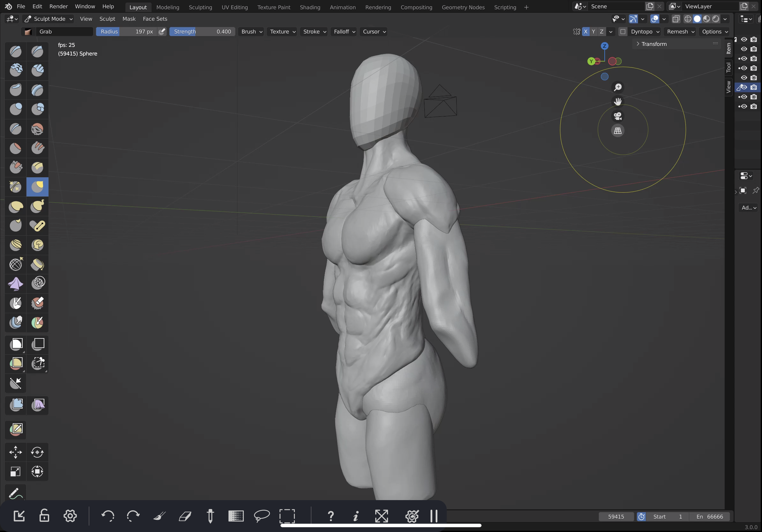
Task: Open the Texture dropdown
Action: (x=282, y=32)
